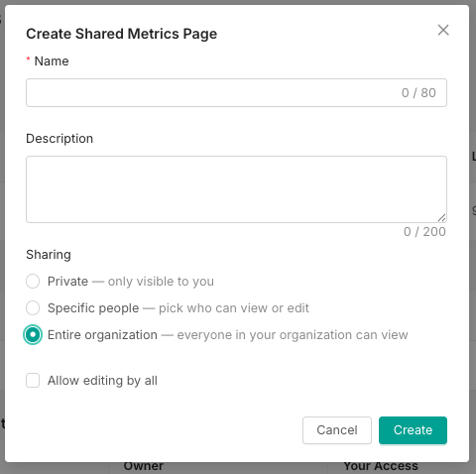Select the Entire organization radio button

(x=33, y=335)
